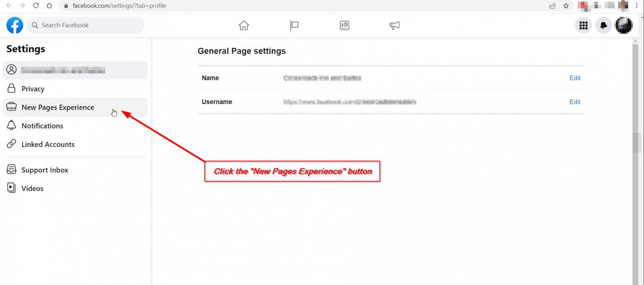
Task: Open the Ad Center megaphone icon
Action: click(394, 25)
